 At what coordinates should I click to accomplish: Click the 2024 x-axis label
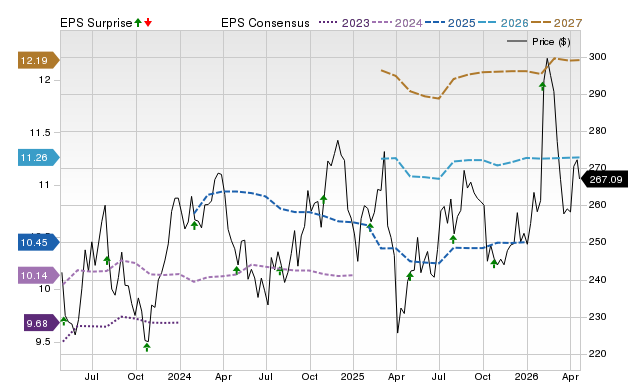180,376
